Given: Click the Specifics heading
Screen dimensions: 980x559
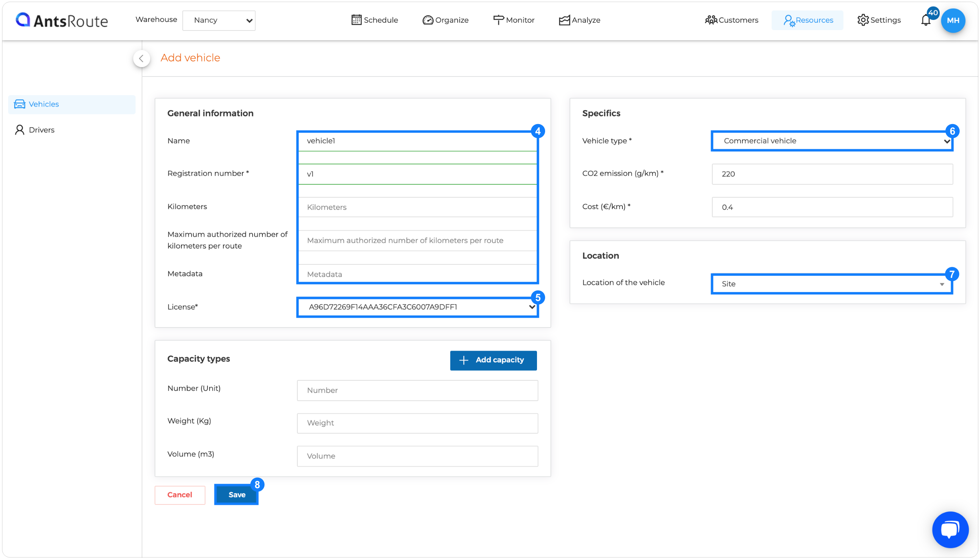Looking at the screenshot, I should [601, 113].
